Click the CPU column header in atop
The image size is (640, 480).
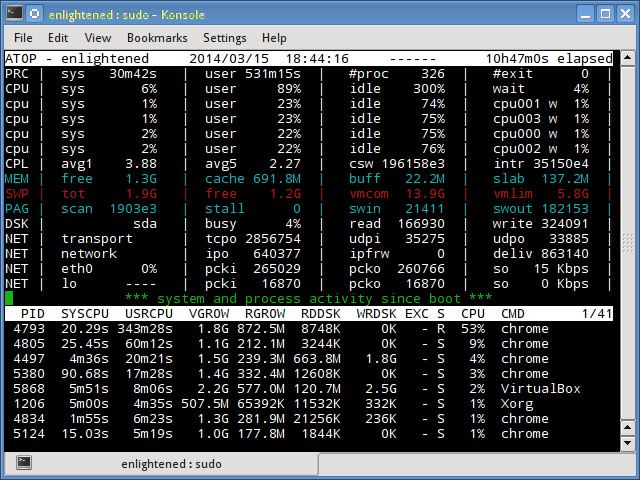472,313
